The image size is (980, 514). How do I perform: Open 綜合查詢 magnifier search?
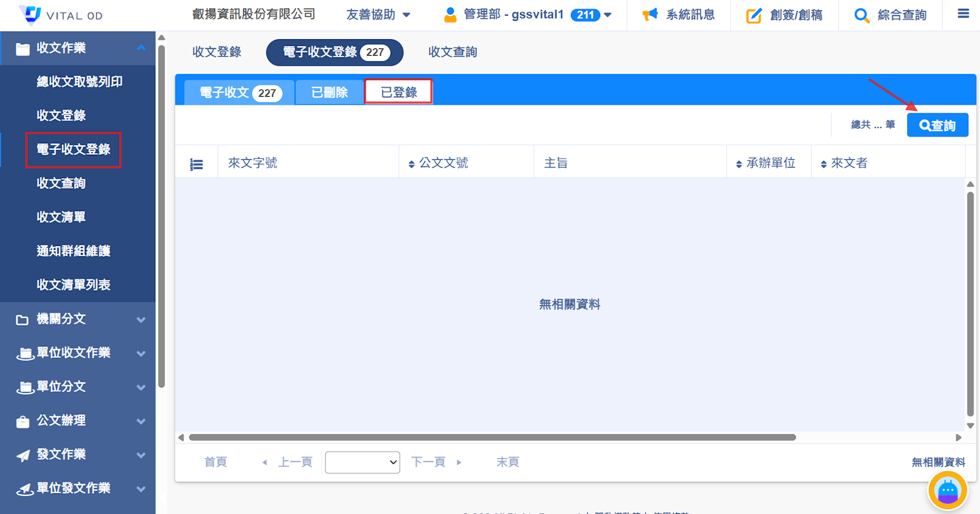coord(861,15)
